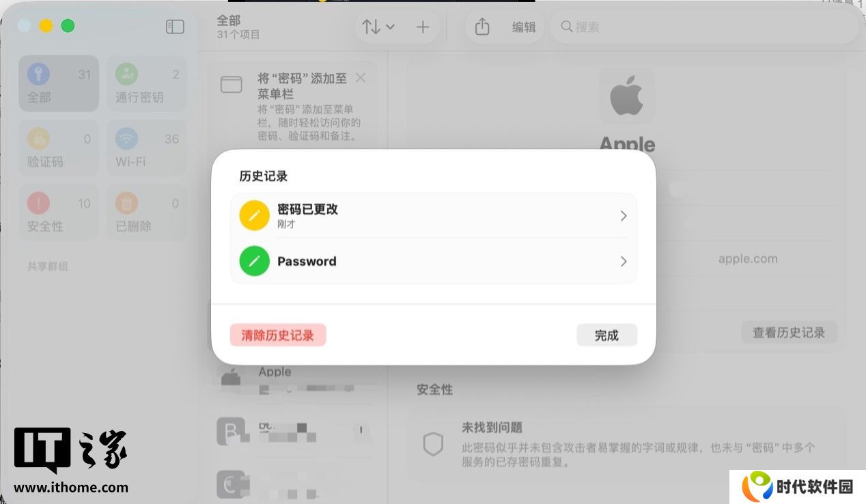Open the 通行密钥 passkeys category
This screenshot has width=866, height=504.
147,83
